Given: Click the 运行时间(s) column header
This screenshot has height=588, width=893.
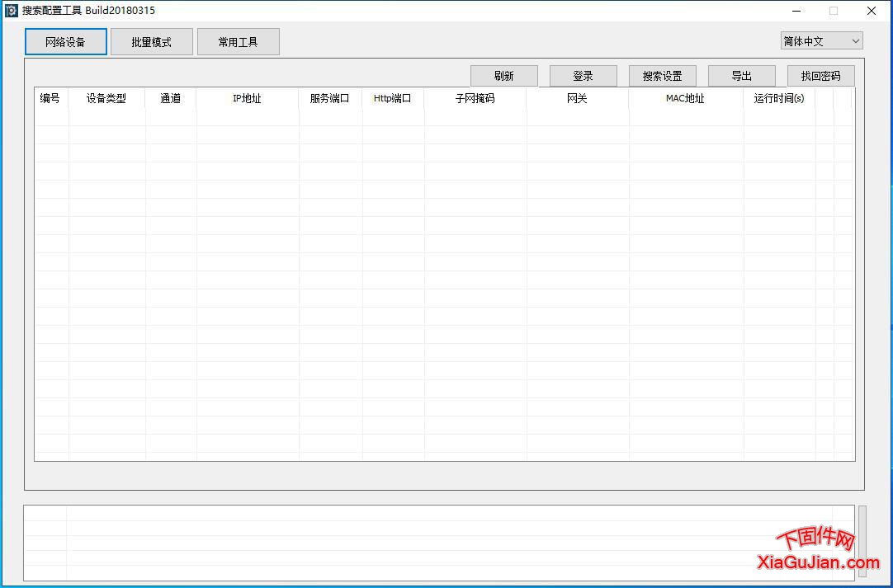Looking at the screenshot, I should (778, 97).
